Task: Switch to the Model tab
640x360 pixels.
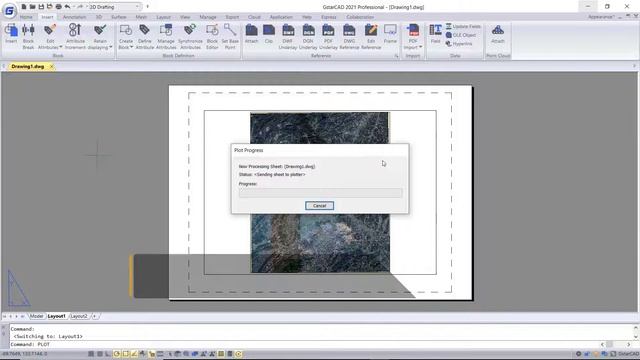Action: tap(36, 316)
